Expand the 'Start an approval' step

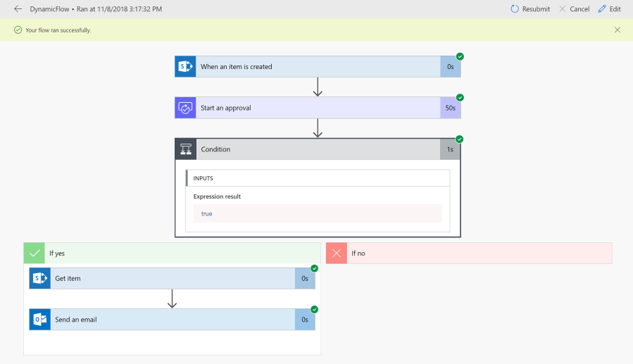[317, 108]
